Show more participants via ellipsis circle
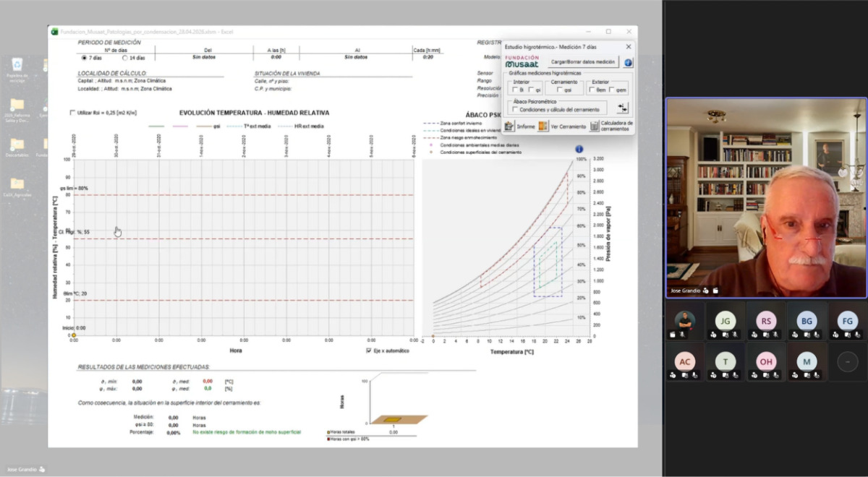 pyautogui.click(x=847, y=361)
